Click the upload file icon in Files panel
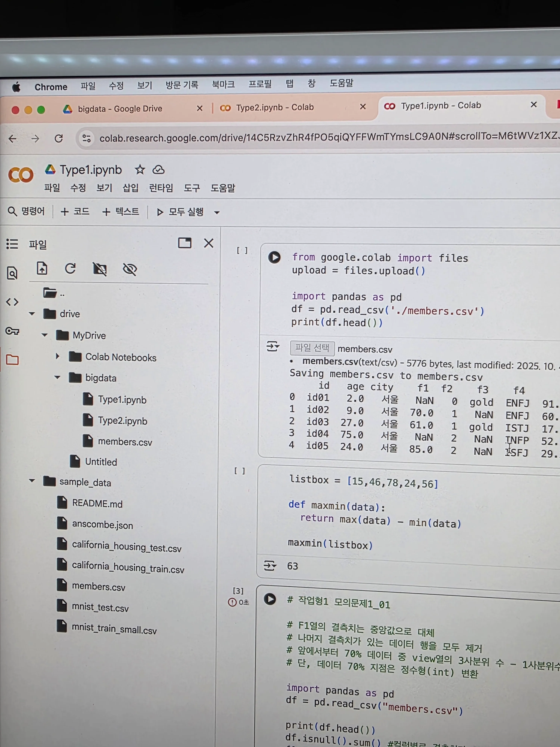560x747 pixels. pyautogui.click(x=42, y=269)
